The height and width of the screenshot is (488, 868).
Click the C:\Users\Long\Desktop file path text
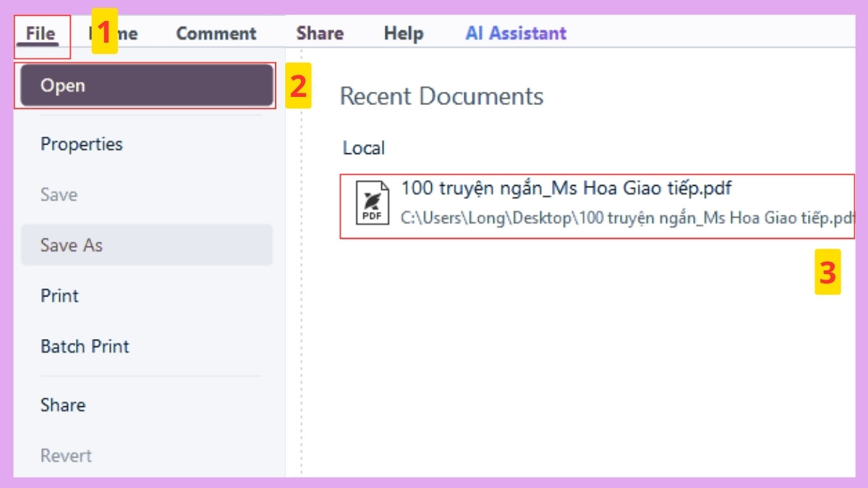point(628,218)
